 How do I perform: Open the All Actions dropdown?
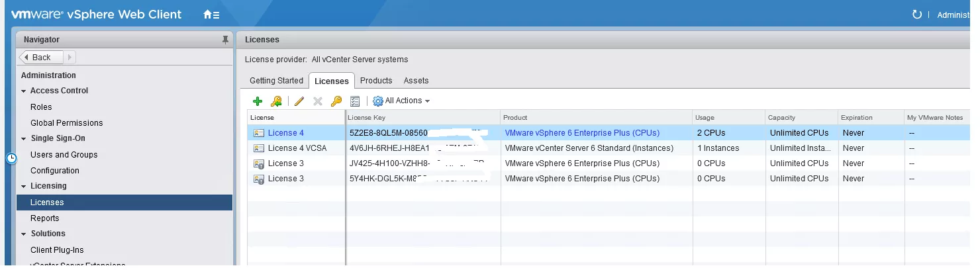click(401, 101)
